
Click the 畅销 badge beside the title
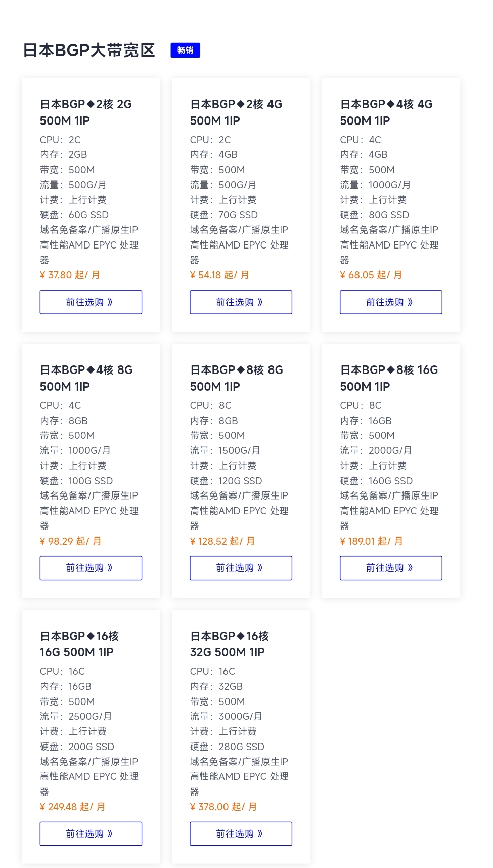coord(185,50)
